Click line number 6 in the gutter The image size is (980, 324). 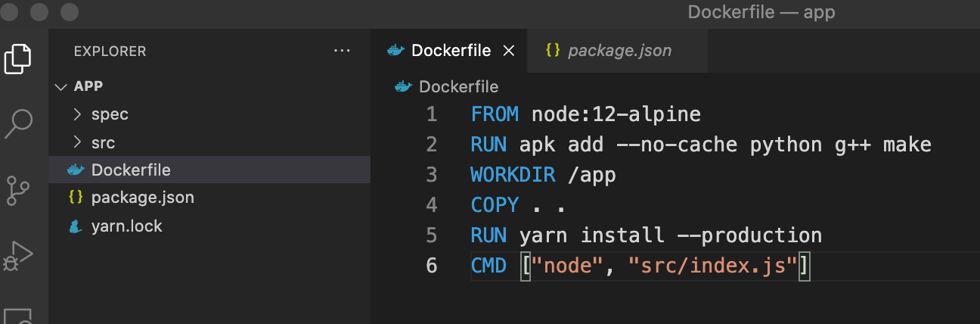tap(432, 266)
